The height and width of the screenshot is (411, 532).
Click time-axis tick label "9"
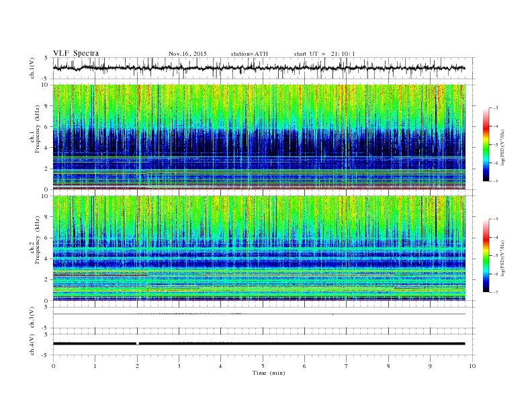[430, 366]
